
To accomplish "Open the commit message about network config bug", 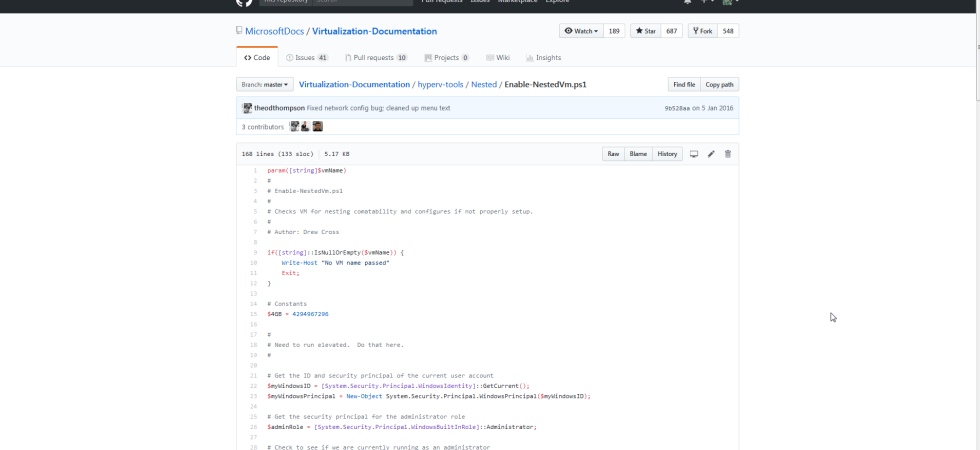I will 378,108.
